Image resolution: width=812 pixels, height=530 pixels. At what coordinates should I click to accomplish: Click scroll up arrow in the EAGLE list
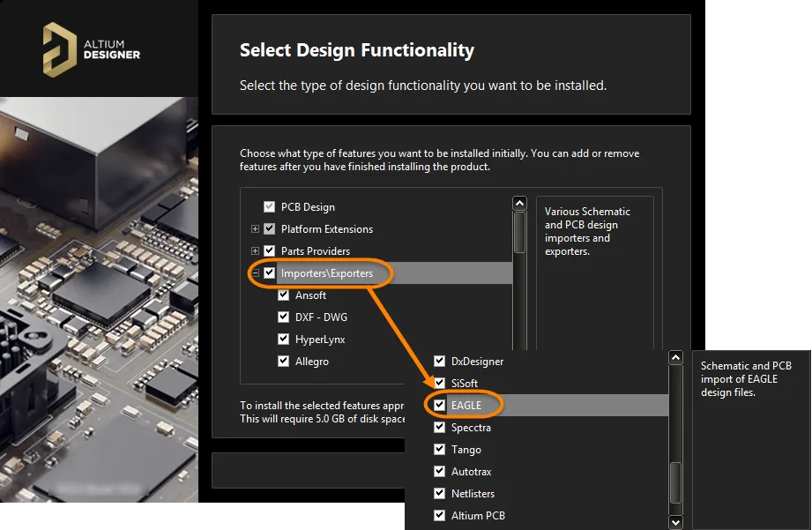[676, 357]
